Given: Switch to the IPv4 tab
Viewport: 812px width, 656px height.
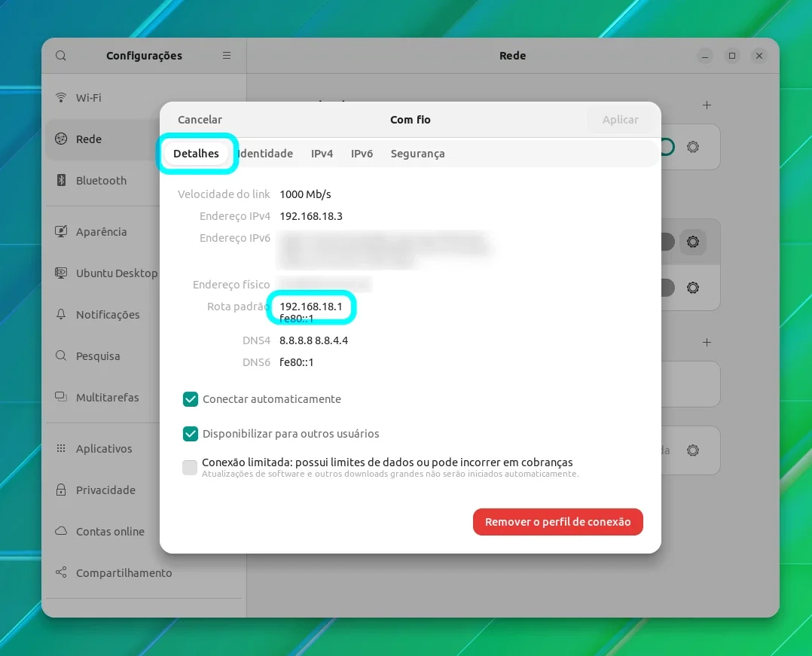Looking at the screenshot, I should tap(322, 154).
